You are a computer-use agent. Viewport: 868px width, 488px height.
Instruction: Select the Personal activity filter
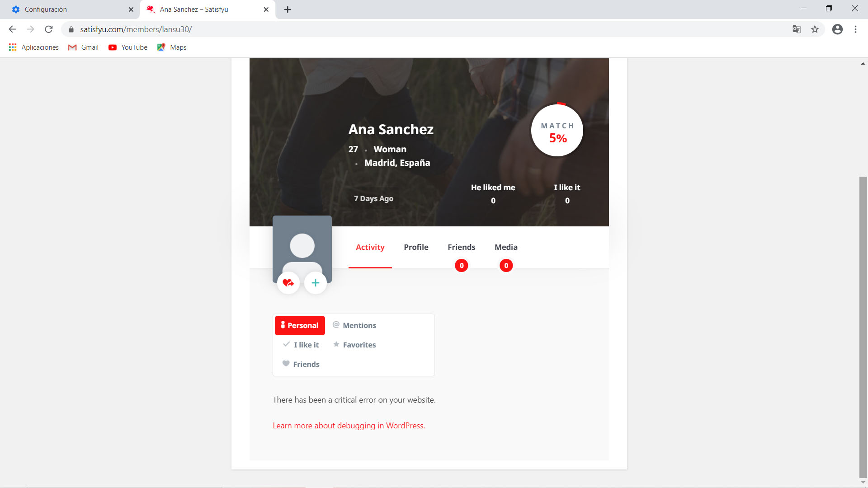[300, 325]
